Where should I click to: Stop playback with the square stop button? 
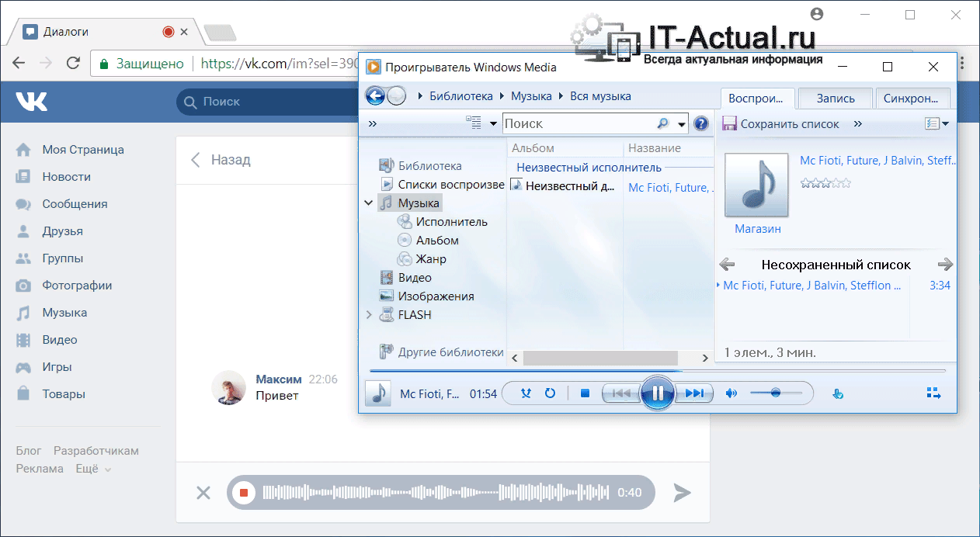point(586,393)
